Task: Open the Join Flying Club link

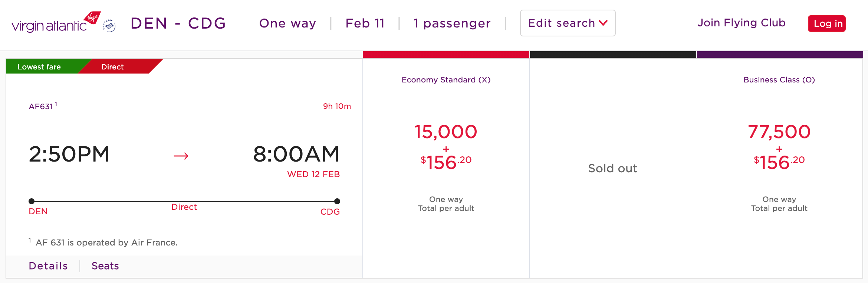Action: [x=741, y=23]
